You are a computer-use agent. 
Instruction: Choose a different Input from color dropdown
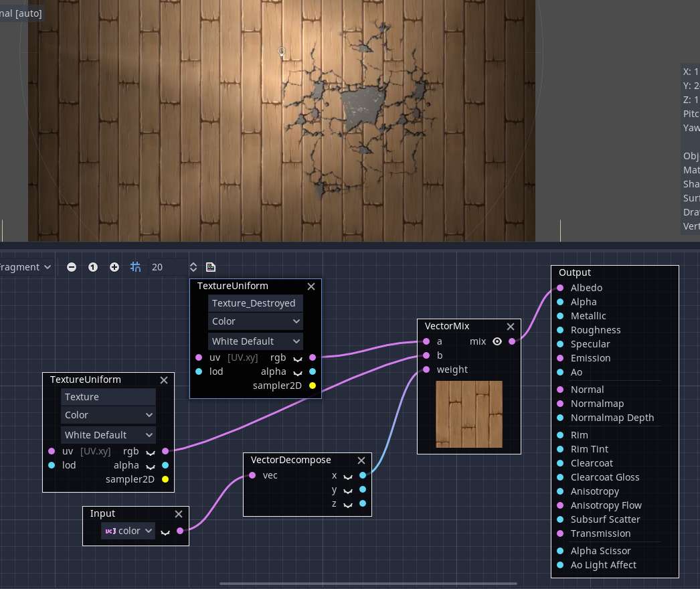(128, 531)
